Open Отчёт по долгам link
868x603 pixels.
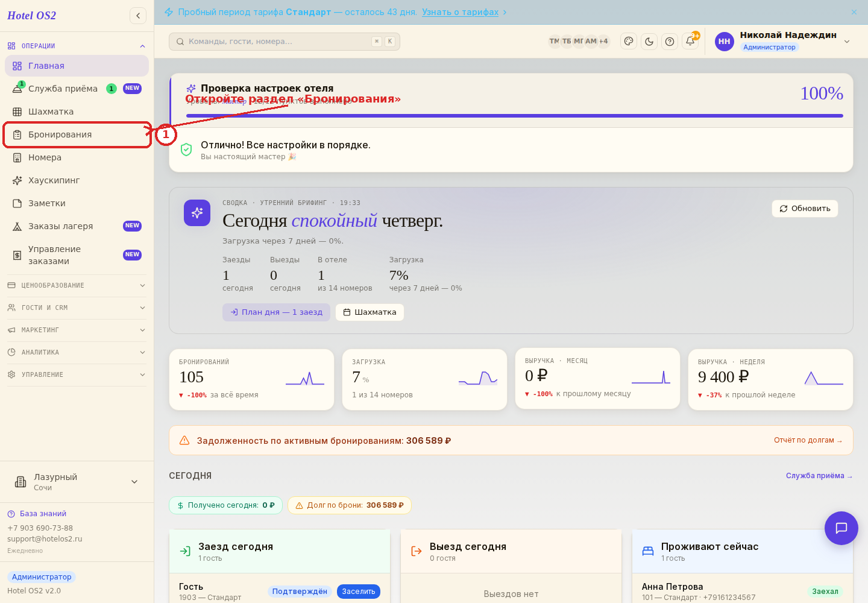808,440
